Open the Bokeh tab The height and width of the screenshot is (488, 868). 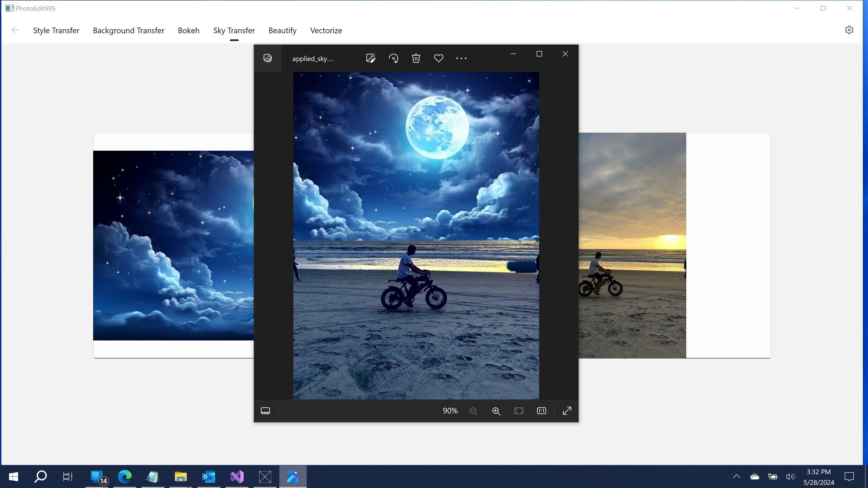(189, 30)
